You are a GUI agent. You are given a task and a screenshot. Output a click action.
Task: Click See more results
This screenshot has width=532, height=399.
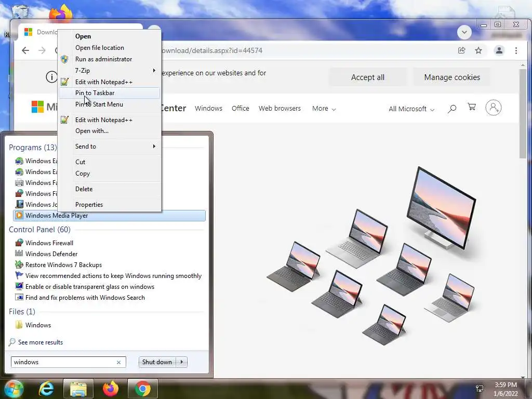(41, 342)
